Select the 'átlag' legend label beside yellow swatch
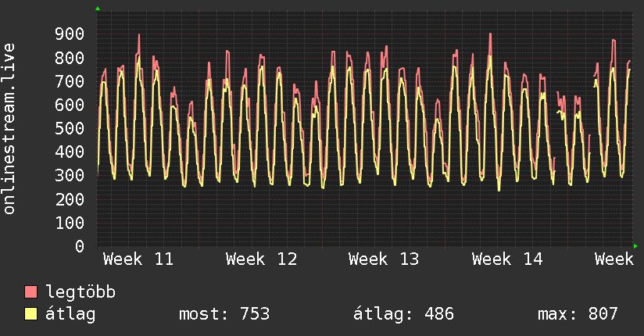This screenshot has width=644, height=336. click(x=70, y=314)
